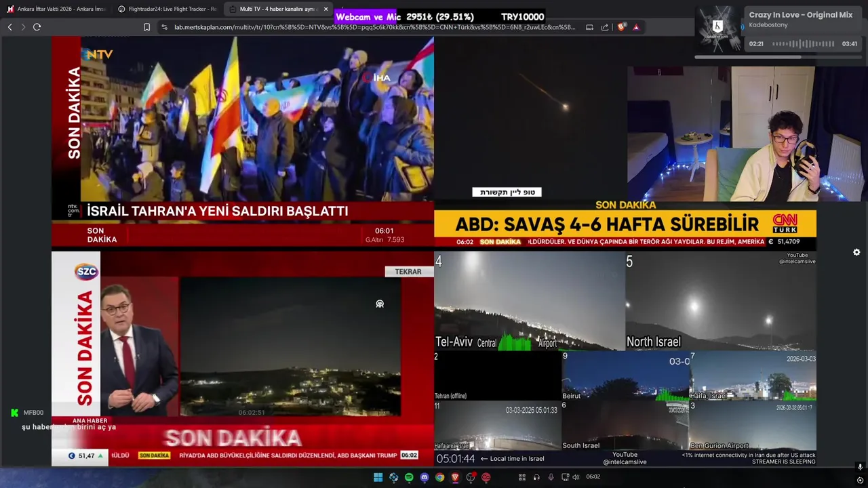
Task: Open the taskbar app with red notification badge
Action: (x=471, y=477)
